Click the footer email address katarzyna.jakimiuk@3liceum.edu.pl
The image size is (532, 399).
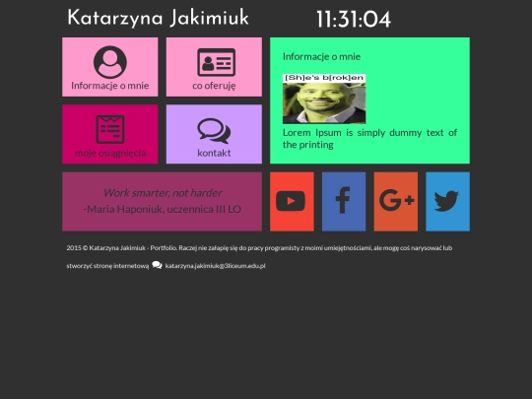tap(215, 266)
